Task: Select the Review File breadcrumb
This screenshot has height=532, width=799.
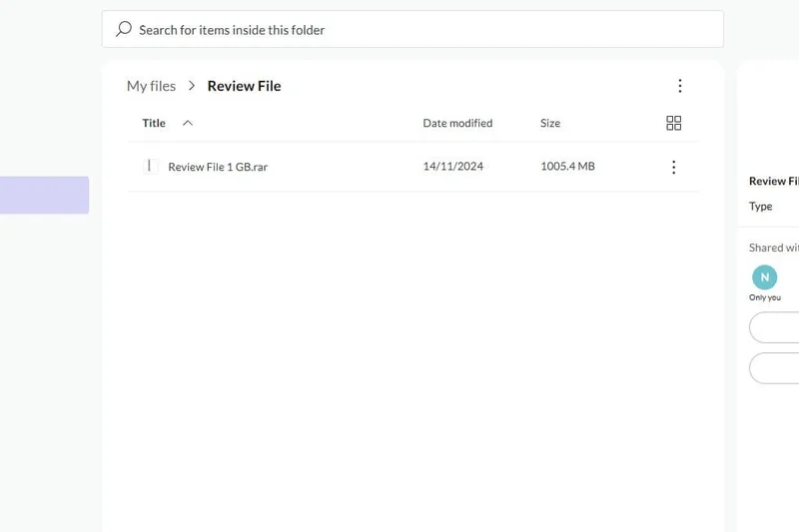Action: [244, 86]
